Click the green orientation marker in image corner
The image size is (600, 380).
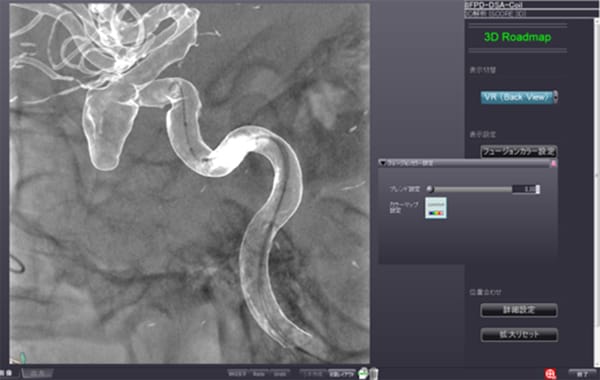[23, 357]
